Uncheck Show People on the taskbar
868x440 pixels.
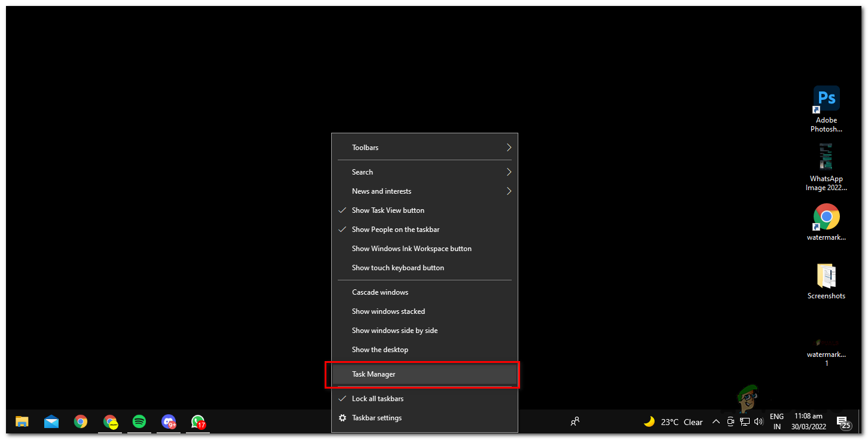click(x=395, y=229)
